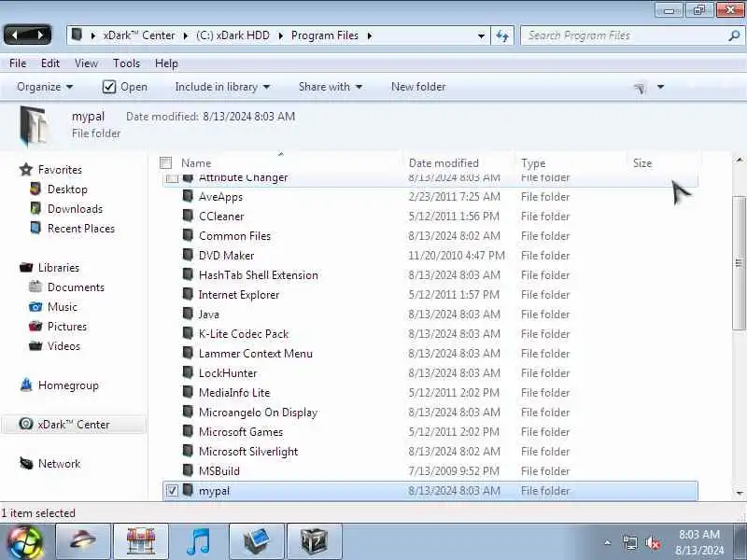This screenshot has width=747, height=560.
Task: Click the folder icon next to Java
Action: (x=189, y=314)
